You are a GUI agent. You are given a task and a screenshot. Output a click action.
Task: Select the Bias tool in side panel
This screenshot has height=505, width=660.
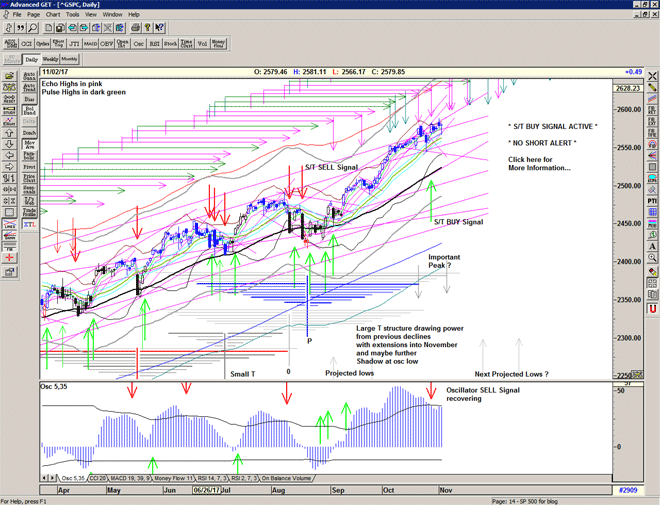tap(31, 100)
